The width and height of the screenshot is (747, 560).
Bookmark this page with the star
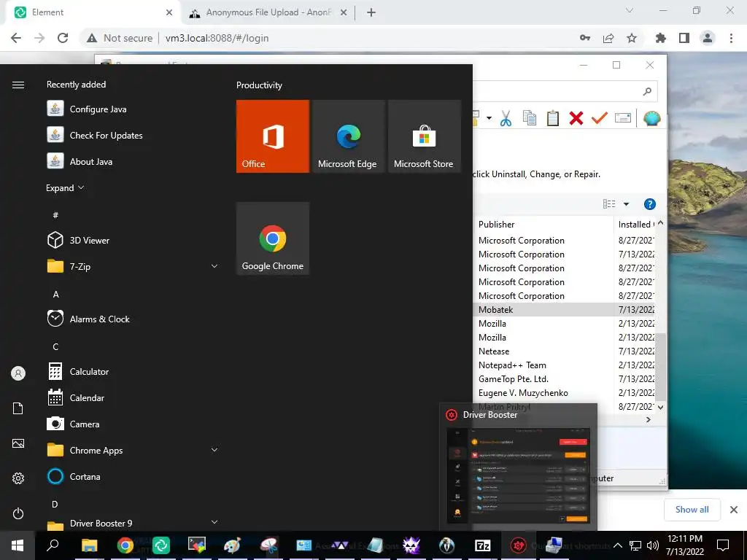(x=632, y=38)
